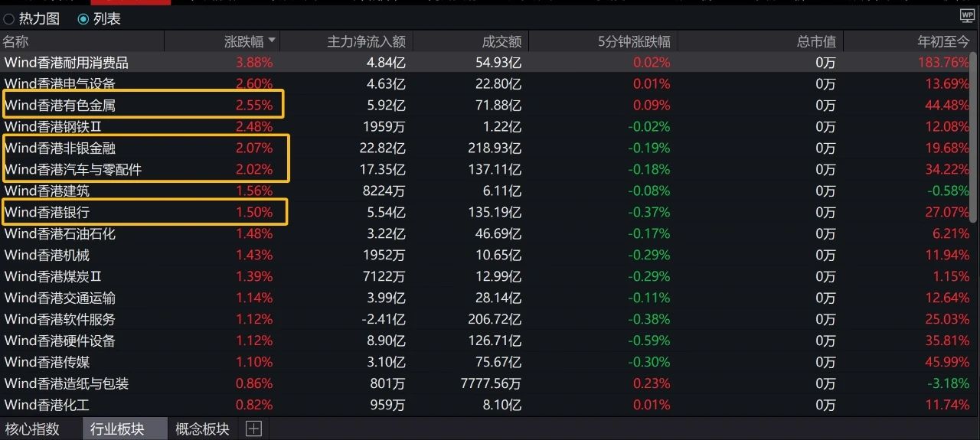Switch to the 概念板块 tab

(202, 429)
